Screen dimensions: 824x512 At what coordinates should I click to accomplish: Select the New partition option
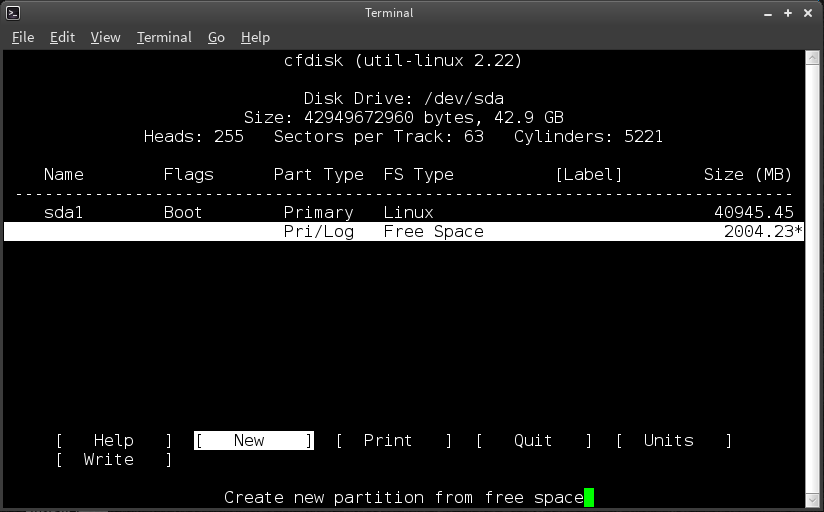[254, 441]
